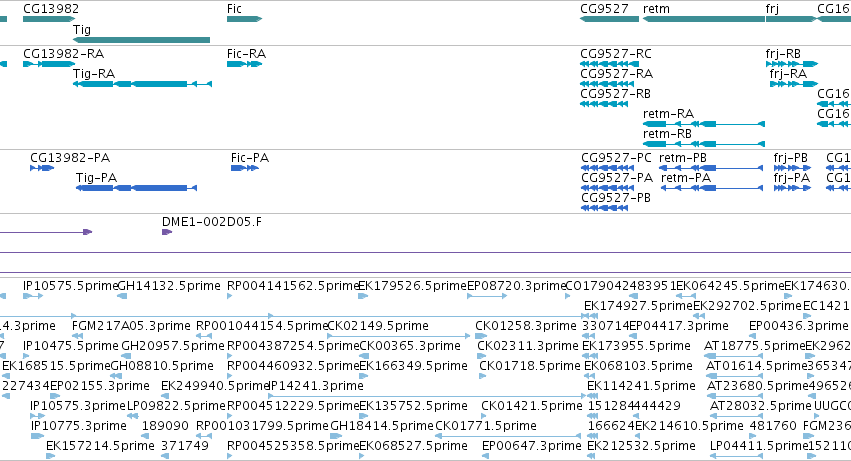
Task: Open the CK01718.5prime EST
Action: (x=481, y=376)
